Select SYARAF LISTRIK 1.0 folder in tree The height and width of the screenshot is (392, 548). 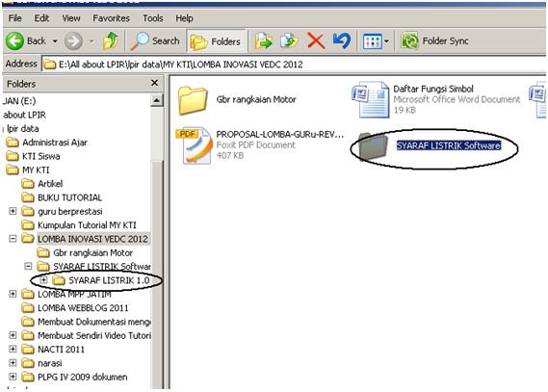(x=101, y=280)
